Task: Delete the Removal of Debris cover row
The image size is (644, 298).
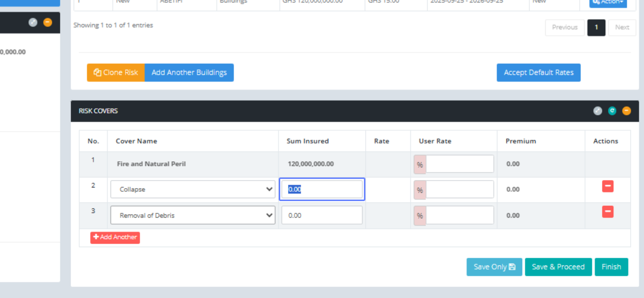Action: coord(608,212)
